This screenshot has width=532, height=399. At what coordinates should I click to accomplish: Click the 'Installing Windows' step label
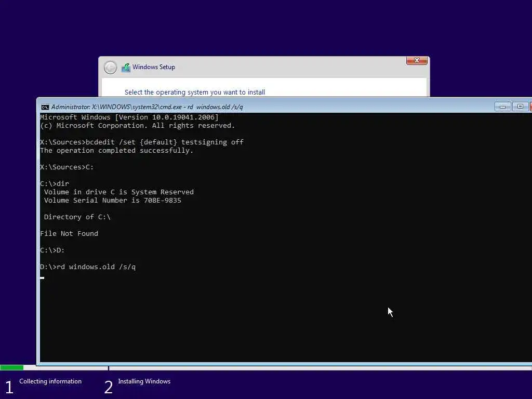click(x=144, y=381)
